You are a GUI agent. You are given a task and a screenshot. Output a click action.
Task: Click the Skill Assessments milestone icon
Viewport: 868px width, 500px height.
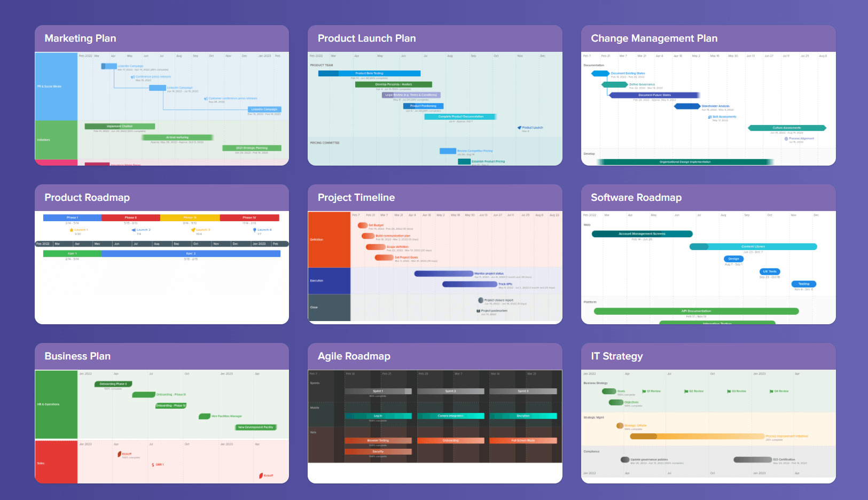710,117
